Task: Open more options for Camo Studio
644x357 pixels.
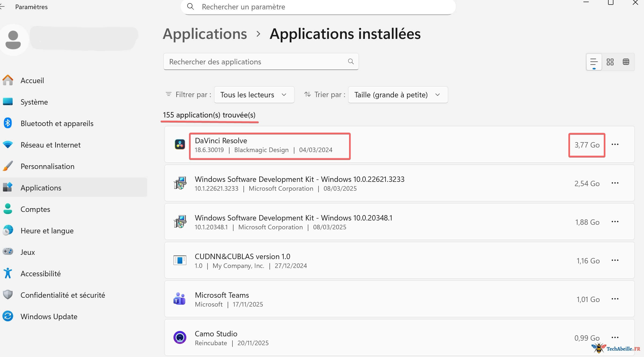Action: point(615,337)
